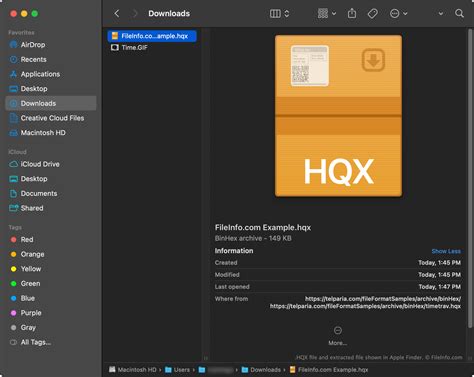Click the Created date value

coord(439,263)
